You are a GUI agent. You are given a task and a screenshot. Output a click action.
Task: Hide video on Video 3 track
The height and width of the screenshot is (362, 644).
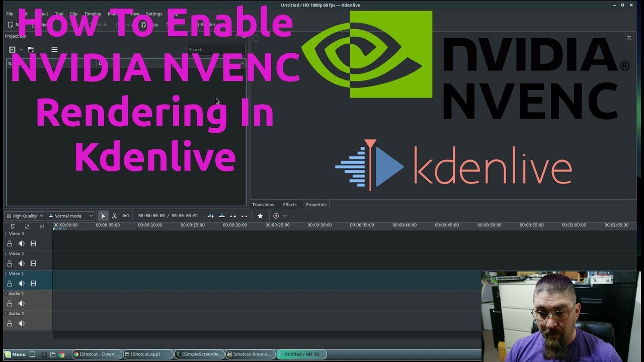(33, 243)
